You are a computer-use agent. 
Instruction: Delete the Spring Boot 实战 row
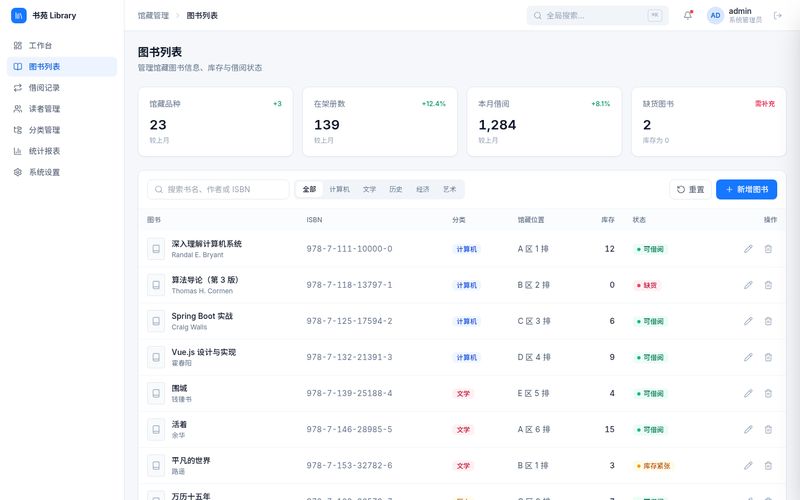[x=768, y=321]
